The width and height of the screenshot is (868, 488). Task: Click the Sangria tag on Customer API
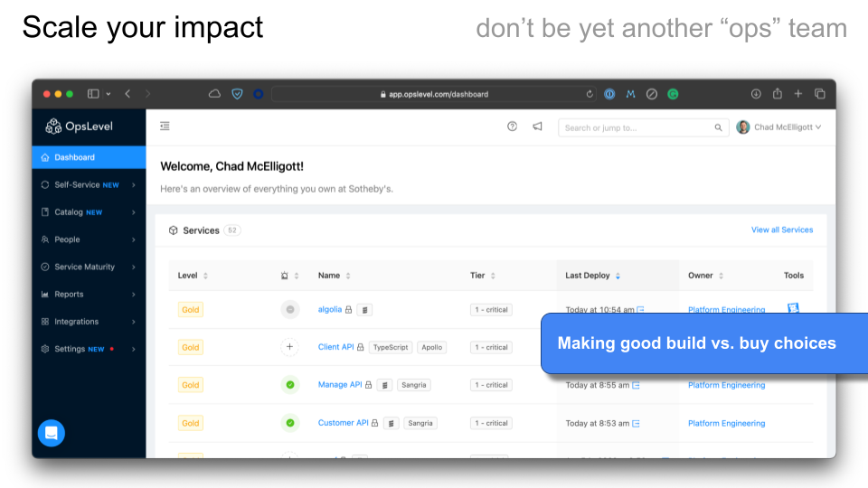point(420,423)
